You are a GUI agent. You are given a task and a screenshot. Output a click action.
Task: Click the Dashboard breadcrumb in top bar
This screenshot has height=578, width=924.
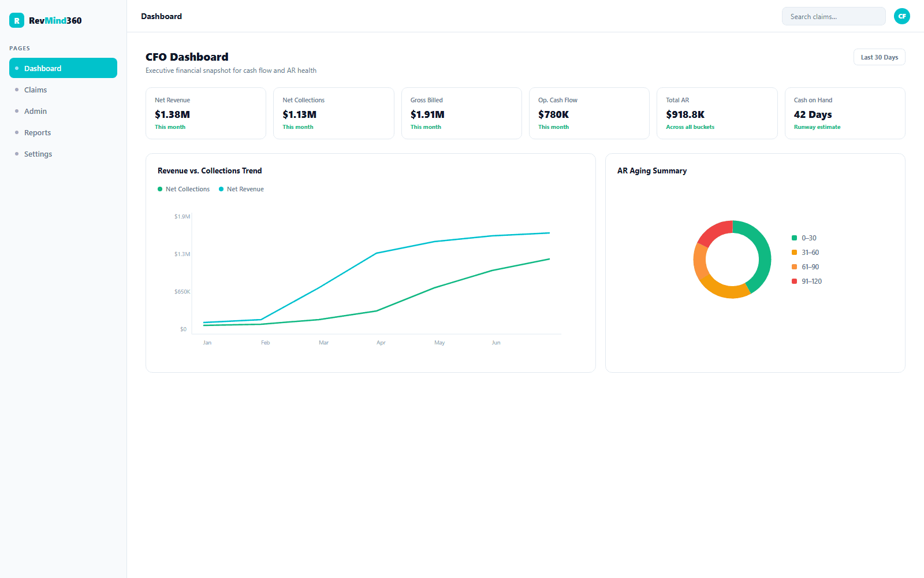click(x=162, y=16)
